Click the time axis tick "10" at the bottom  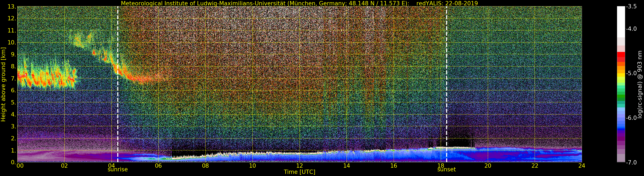pos(252,166)
